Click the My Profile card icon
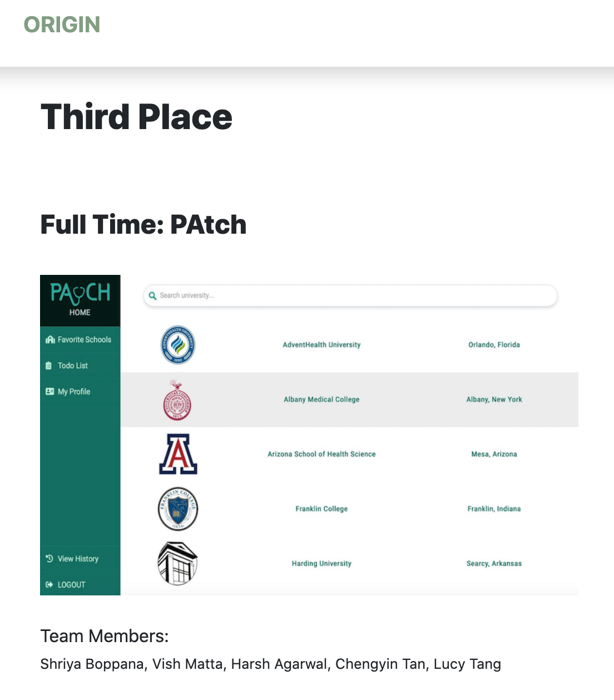 [49, 392]
